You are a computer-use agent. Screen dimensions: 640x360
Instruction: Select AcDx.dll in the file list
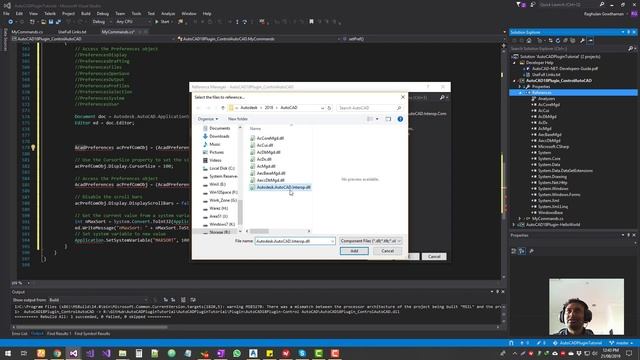[264, 159]
